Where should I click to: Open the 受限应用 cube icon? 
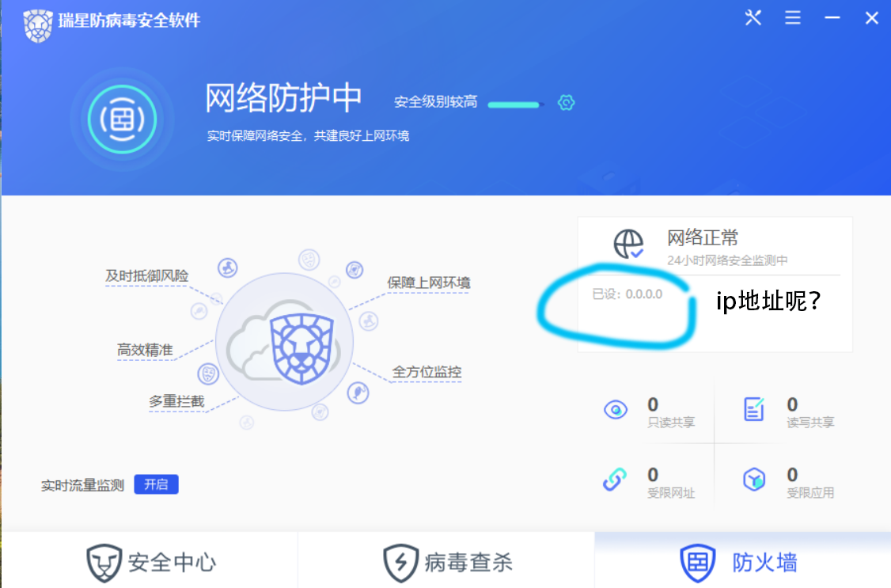(x=754, y=480)
